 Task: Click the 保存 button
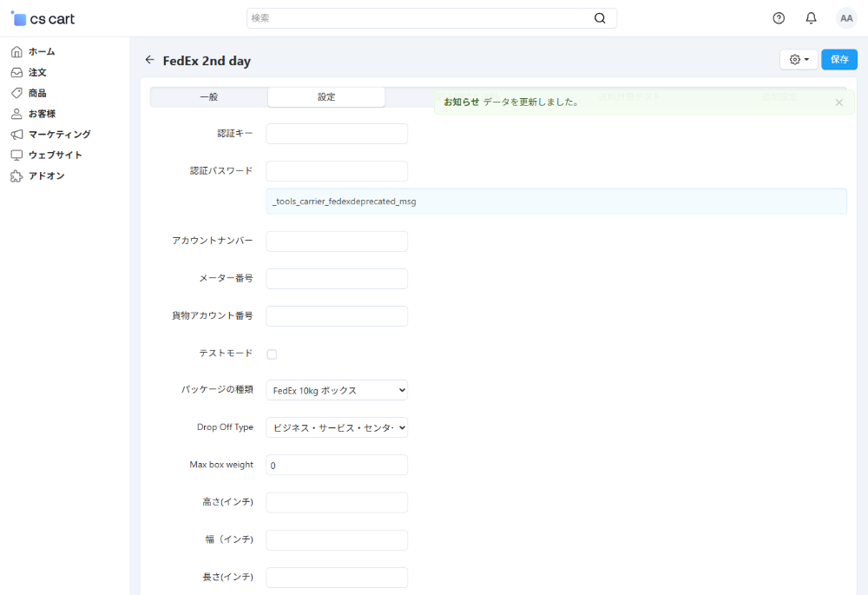tap(838, 59)
